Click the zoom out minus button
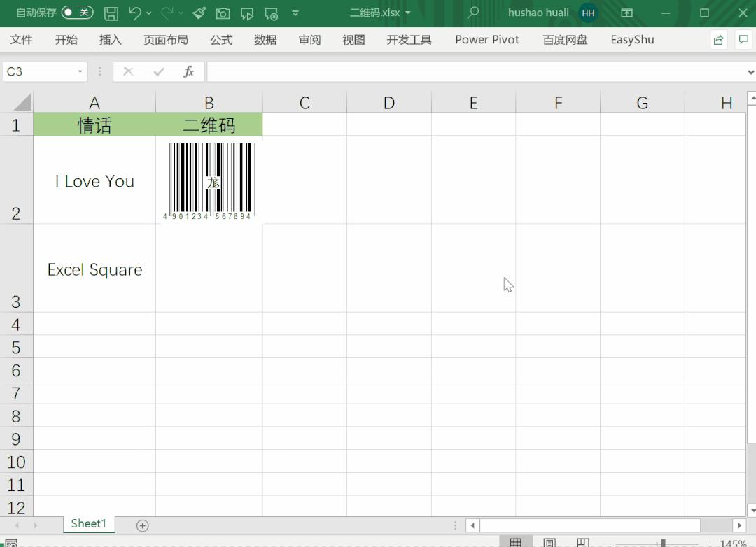 [x=608, y=544]
